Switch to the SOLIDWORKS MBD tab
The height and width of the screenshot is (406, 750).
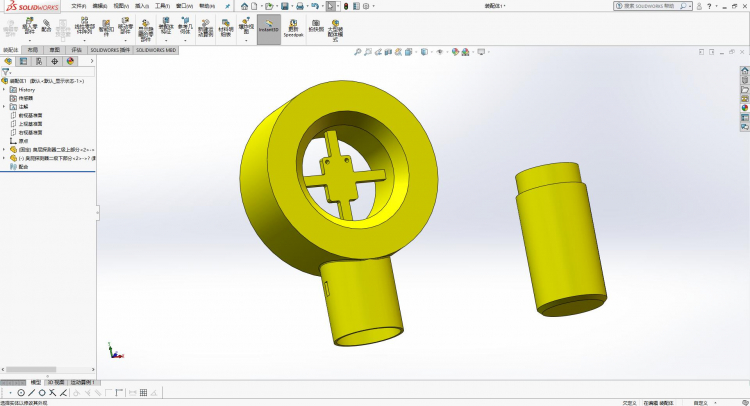click(156, 50)
